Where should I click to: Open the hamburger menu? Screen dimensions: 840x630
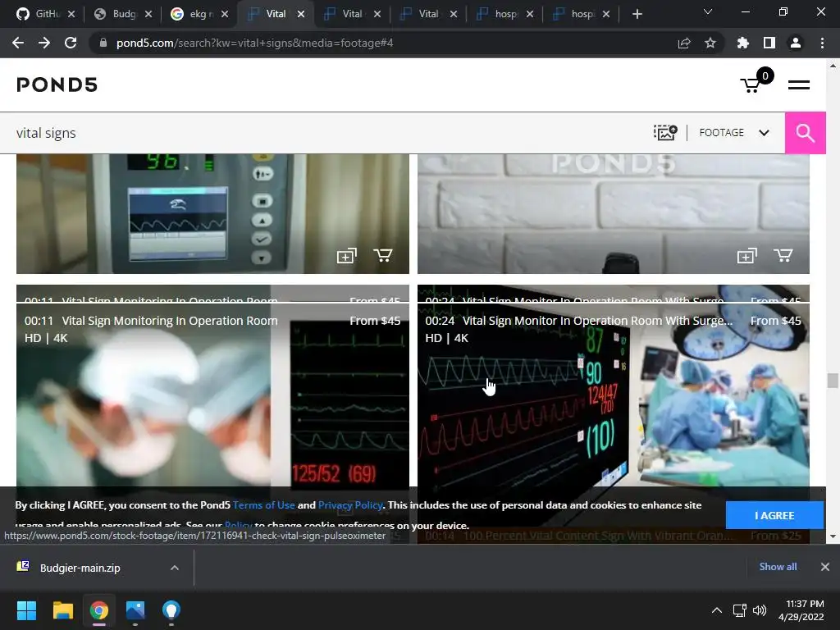click(x=798, y=84)
